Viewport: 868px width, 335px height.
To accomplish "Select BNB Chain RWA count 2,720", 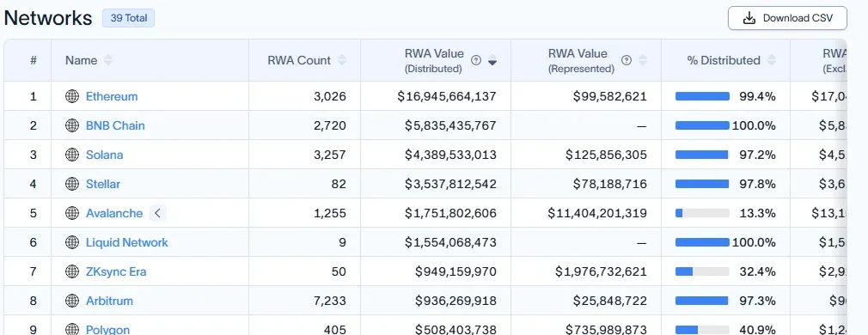I will [329, 125].
